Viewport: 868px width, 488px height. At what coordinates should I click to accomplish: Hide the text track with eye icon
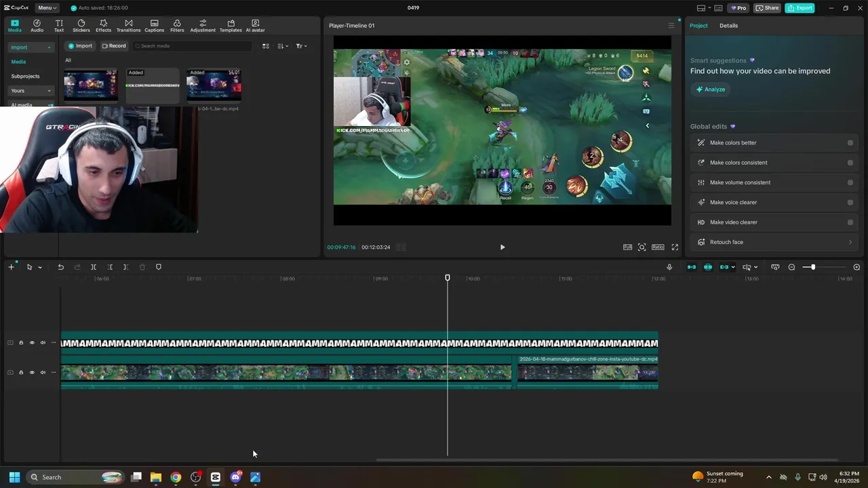click(x=32, y=343)
